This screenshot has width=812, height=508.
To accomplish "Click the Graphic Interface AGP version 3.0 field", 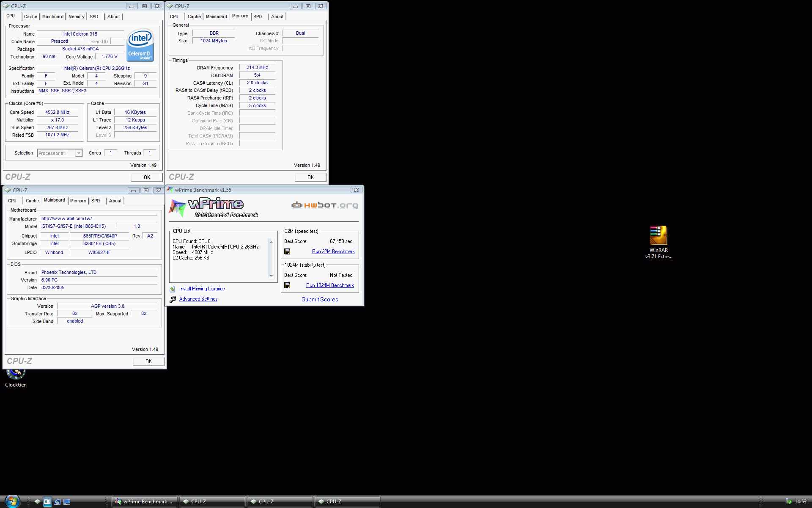I will pos(107,306).
